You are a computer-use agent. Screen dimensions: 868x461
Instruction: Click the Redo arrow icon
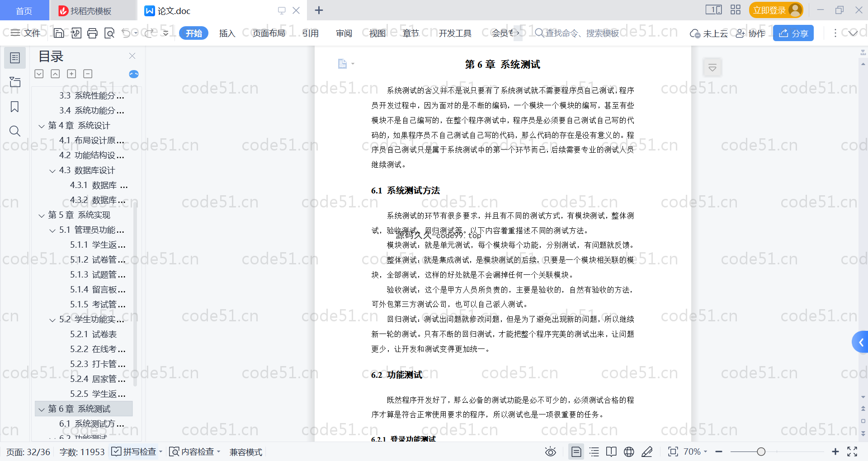coord(149,33)
